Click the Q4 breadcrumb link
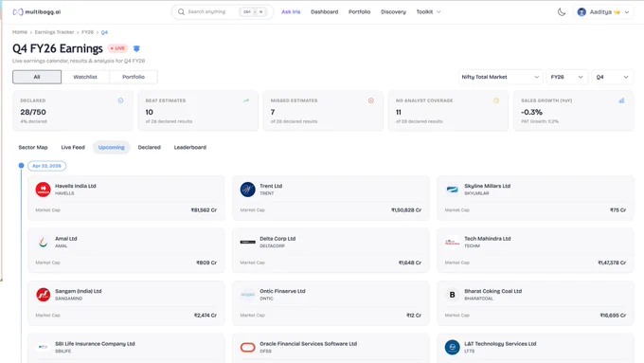 tap(104, 32)
